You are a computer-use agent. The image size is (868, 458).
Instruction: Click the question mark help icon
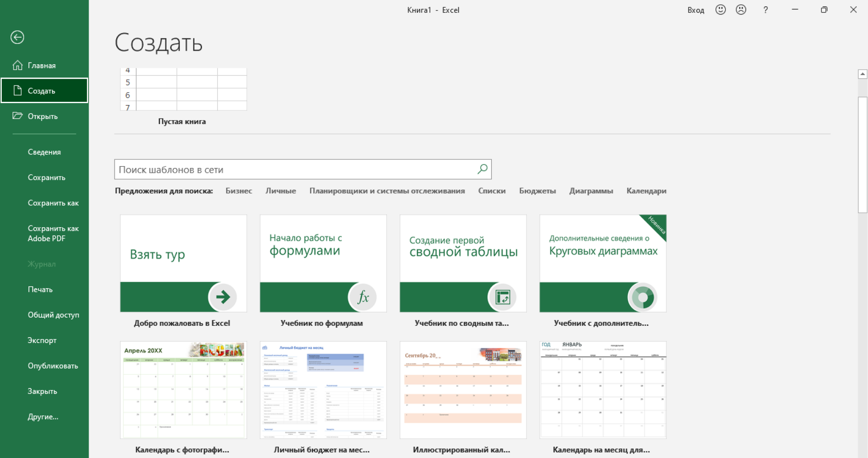coord(765,10)
